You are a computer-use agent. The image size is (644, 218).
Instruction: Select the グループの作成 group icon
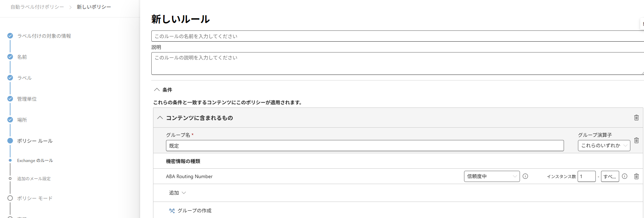click(x=172, y=211)
